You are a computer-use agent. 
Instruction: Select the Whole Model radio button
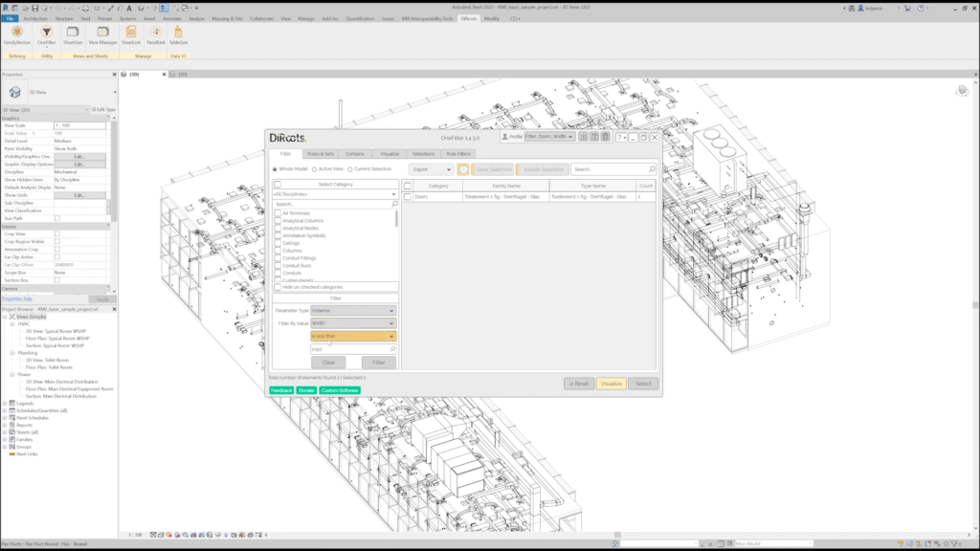tap(275, 169)
